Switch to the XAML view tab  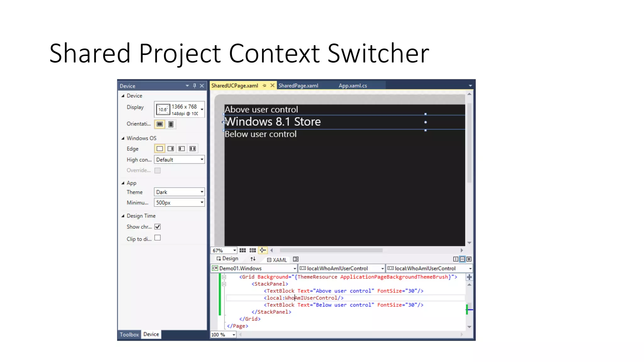pos(277,260)
